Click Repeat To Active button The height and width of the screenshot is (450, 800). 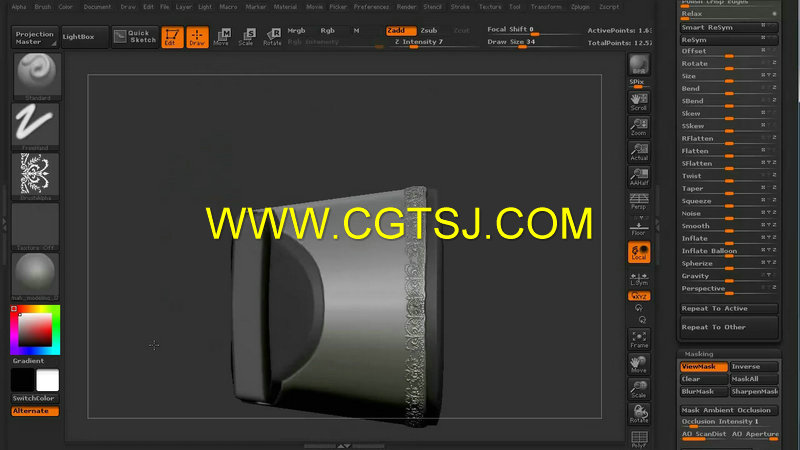(729, 309)
